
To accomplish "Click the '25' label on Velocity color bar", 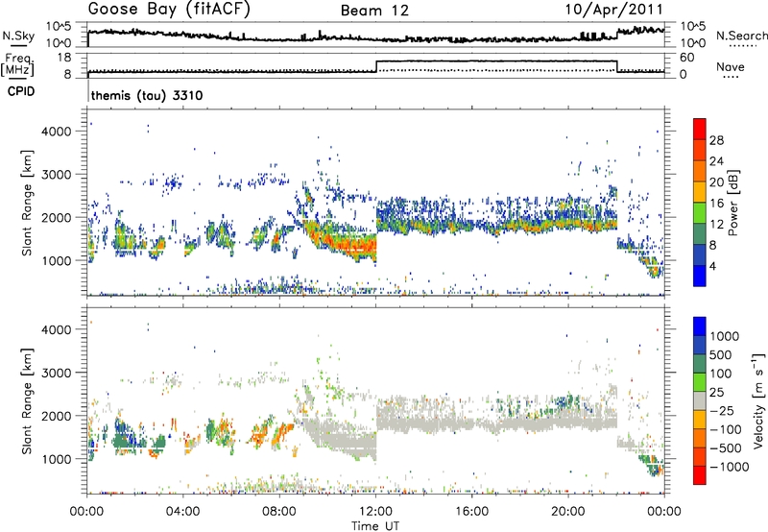I will point(717,393).
